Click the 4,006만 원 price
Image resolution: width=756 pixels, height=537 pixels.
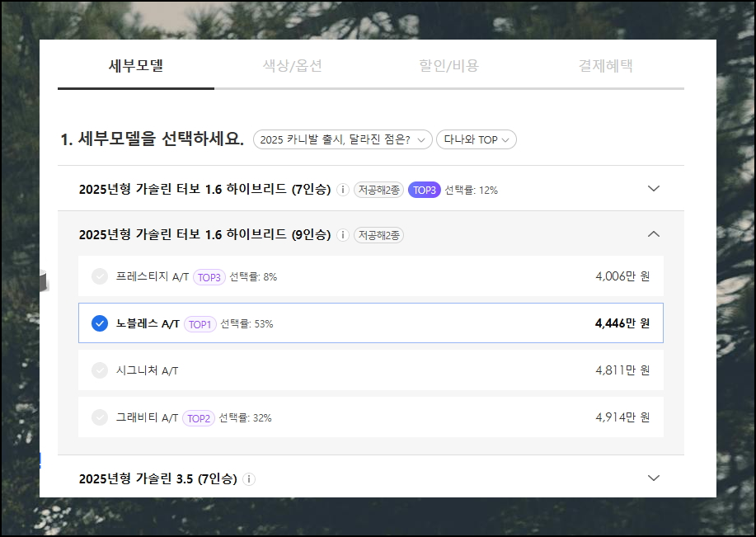[x=622, y=276]
